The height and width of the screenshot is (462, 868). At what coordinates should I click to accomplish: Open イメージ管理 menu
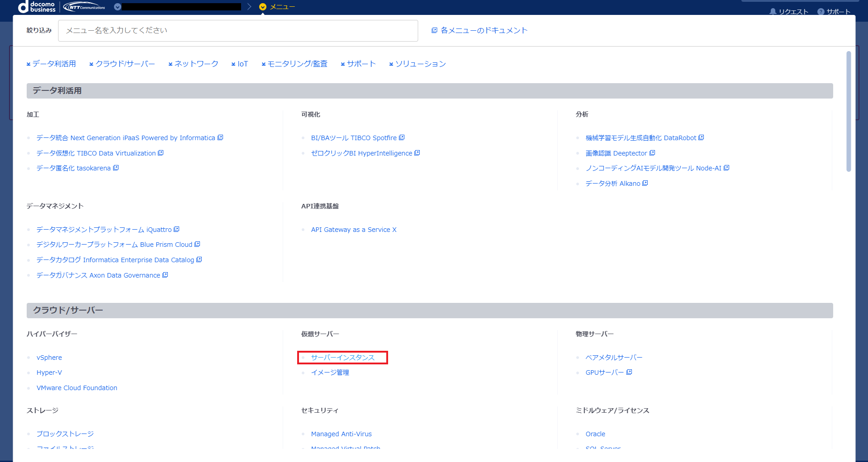(330, 372)
